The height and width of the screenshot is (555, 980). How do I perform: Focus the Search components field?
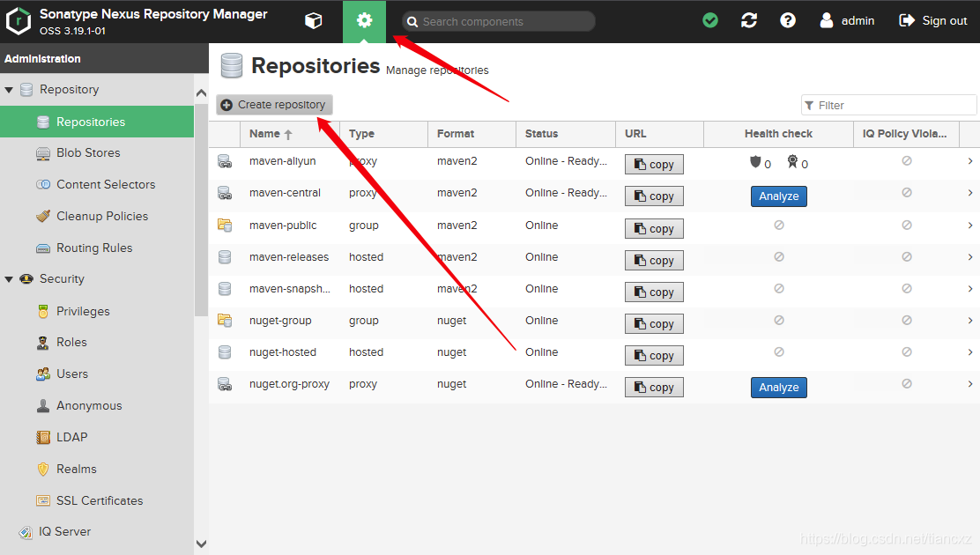(x=498, y=21)
